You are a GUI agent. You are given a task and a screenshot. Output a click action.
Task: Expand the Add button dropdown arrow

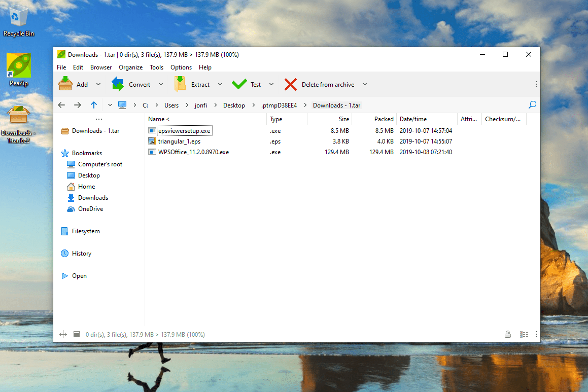point(98,84)
